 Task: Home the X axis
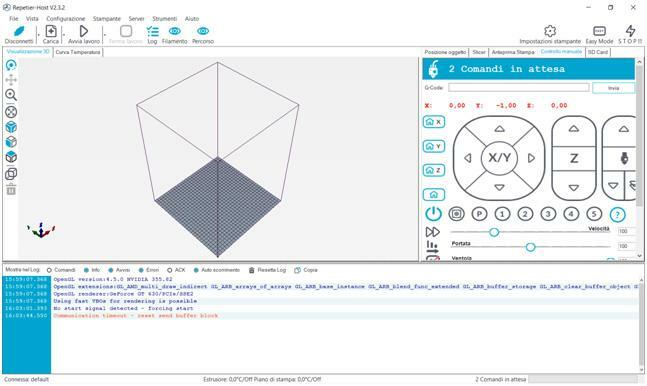point(434,122)
